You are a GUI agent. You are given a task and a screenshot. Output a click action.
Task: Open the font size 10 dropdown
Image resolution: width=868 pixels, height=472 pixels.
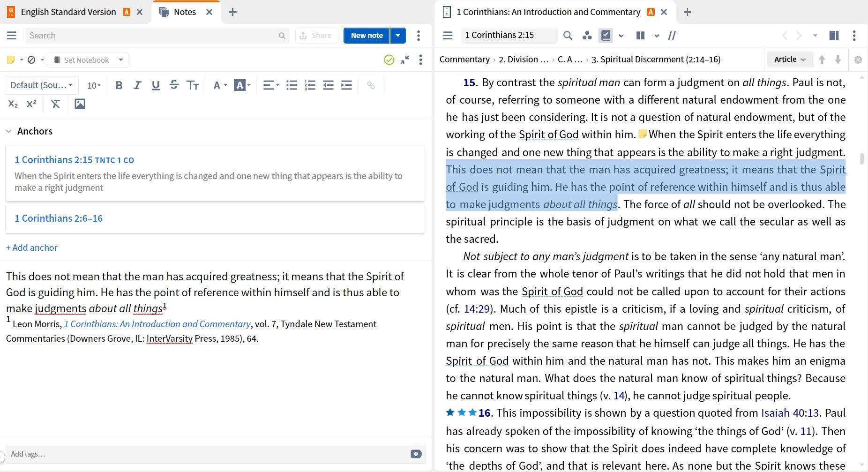coord(94,85)
